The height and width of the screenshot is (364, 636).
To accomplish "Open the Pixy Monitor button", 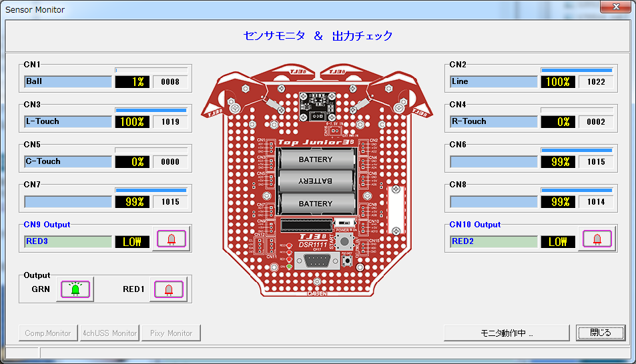I will point(171,333).
